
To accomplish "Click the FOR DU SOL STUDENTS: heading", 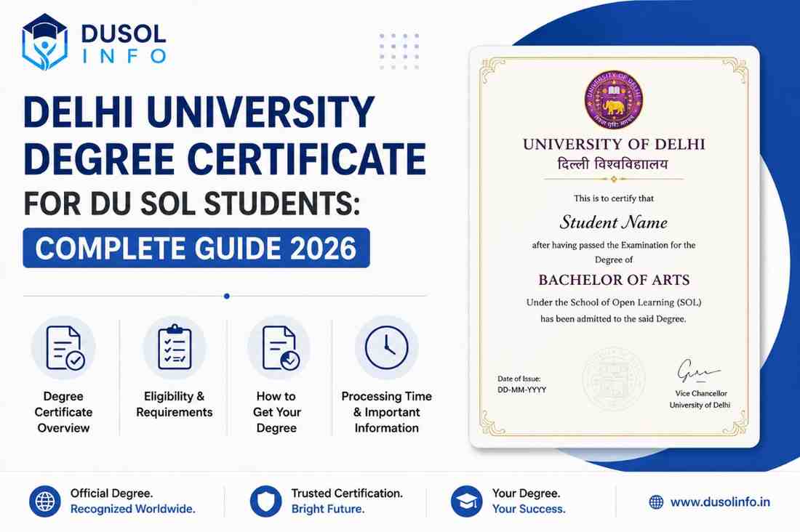I will (192, 203).
